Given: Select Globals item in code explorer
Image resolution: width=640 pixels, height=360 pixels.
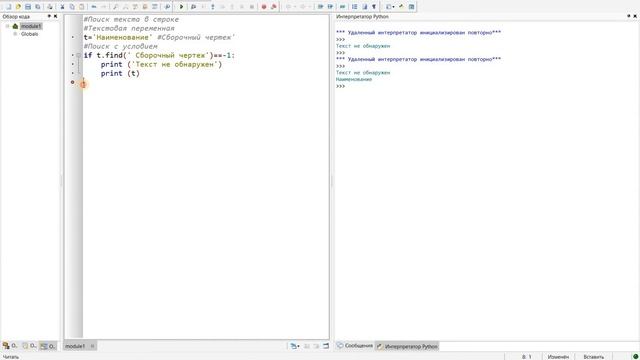Looking at the screenshot, I should coord(29,34).
